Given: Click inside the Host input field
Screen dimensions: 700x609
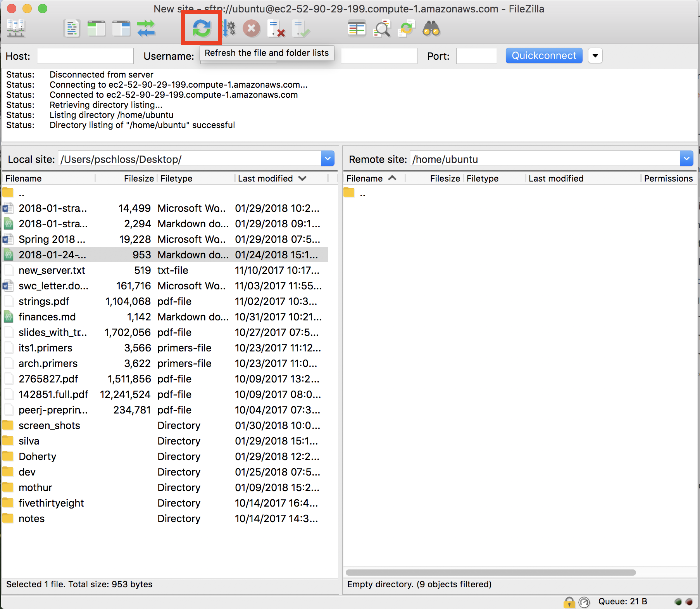Looking at the screenshot, I should click(x=85, y=56).
